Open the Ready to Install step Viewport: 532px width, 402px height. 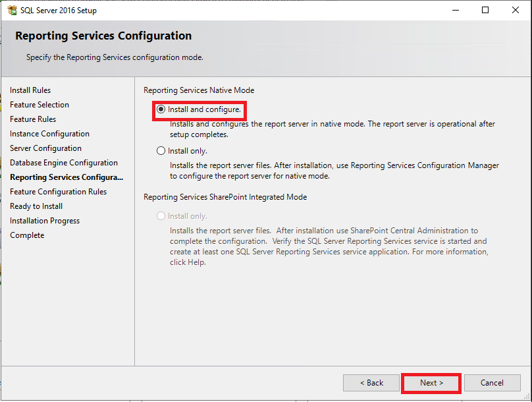pos(36,206)
